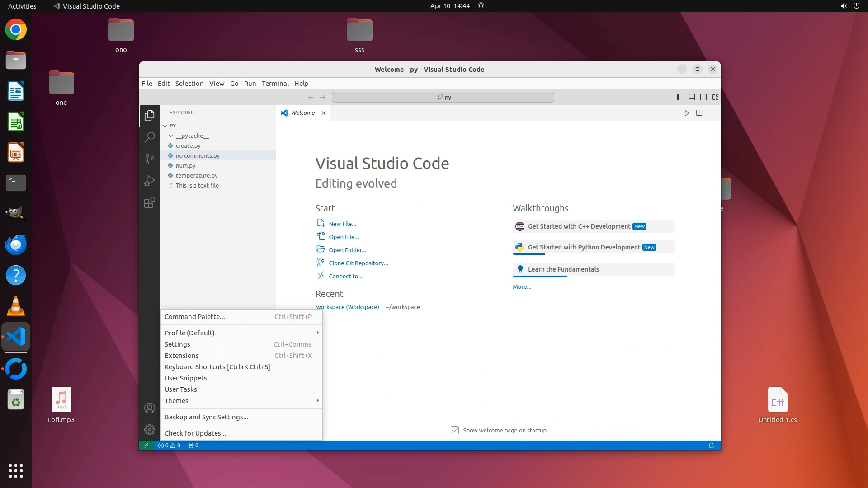Open Run and Debug view icon

pyautogui.click(x=150, y=181)
